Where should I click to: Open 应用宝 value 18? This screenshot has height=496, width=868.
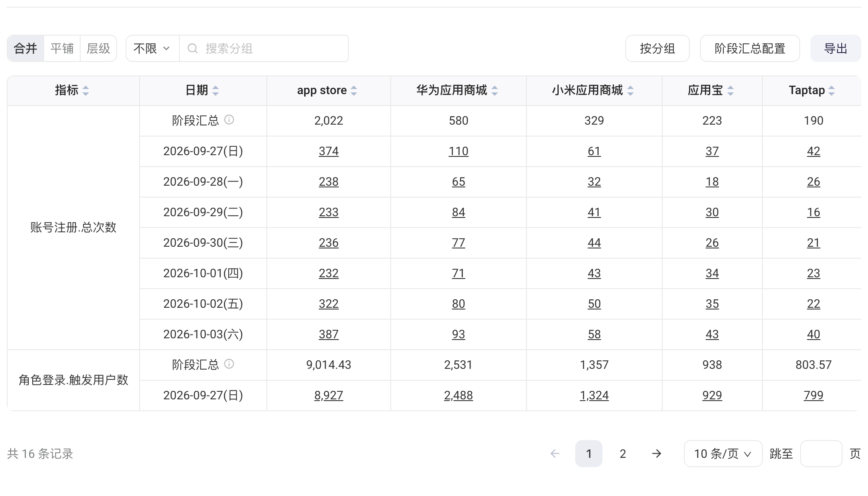(x=712, y=182)
